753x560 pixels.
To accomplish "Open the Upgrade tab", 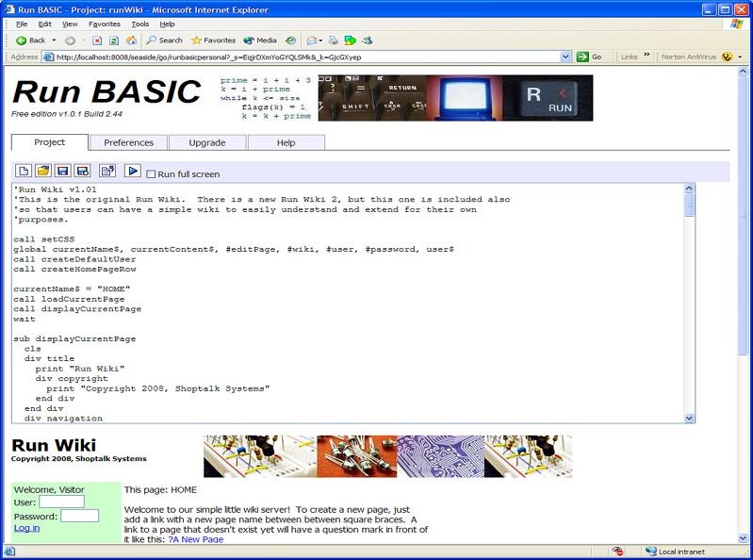I will coord(207,142).
